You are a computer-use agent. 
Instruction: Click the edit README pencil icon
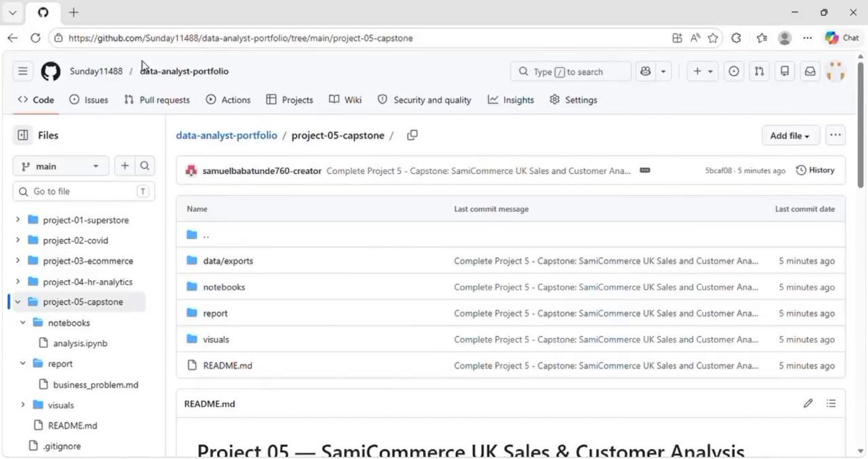click(x=808, y=403)
